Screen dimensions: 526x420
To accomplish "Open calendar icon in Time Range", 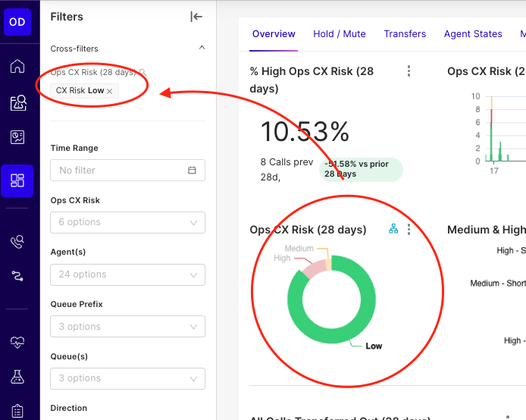I will tap(192, 170).
